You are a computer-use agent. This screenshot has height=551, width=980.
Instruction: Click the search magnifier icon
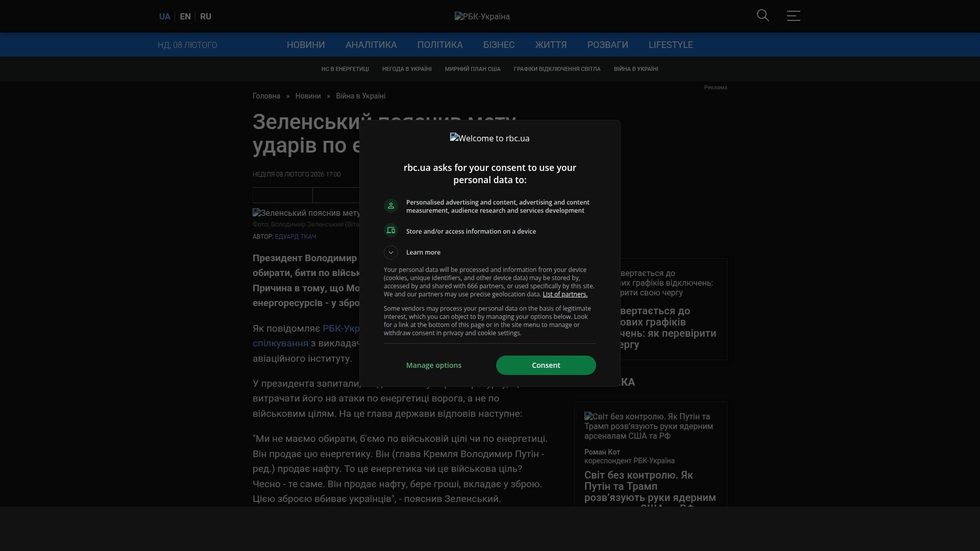(x=763, y=16)
